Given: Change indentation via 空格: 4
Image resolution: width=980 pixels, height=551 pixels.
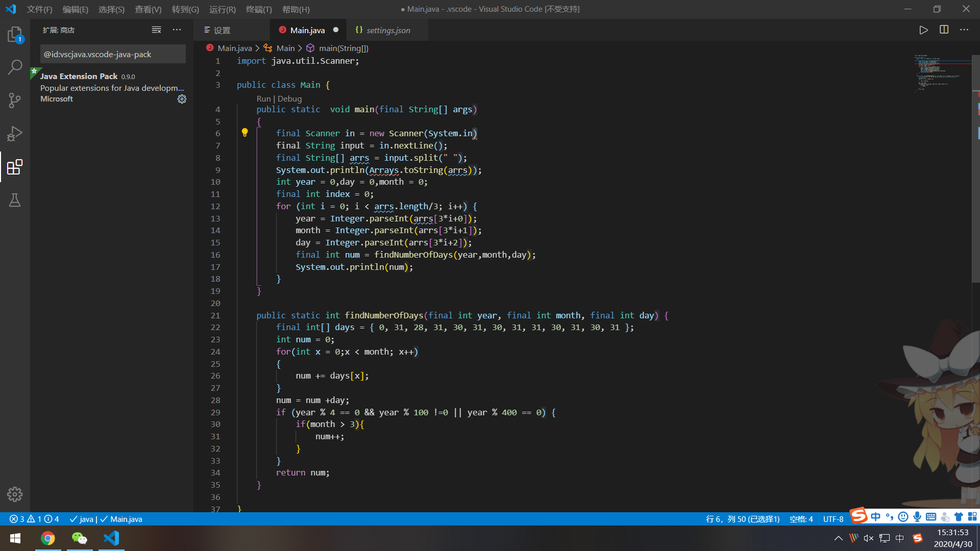Looking at the screenshot, I should point(801,519).
